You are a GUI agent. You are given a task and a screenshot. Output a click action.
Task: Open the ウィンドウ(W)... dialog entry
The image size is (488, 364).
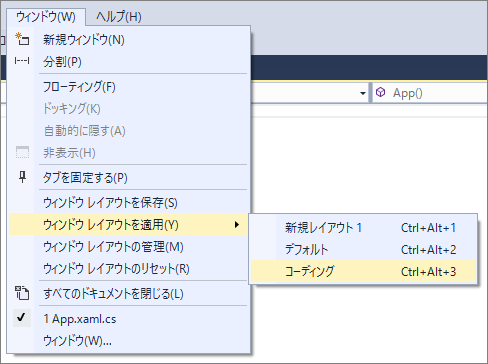[x=129, y=341]
